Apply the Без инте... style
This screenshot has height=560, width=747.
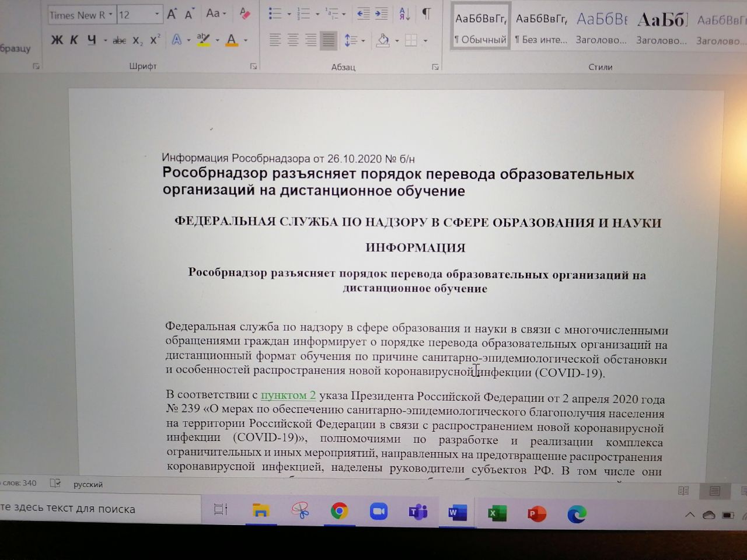(x=541, y=27)
